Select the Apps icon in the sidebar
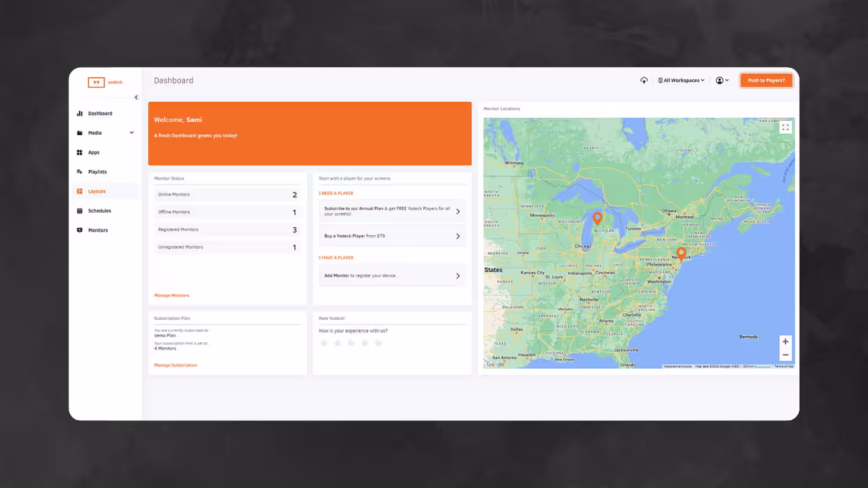868x488 pixels. [x=79, y=152]
